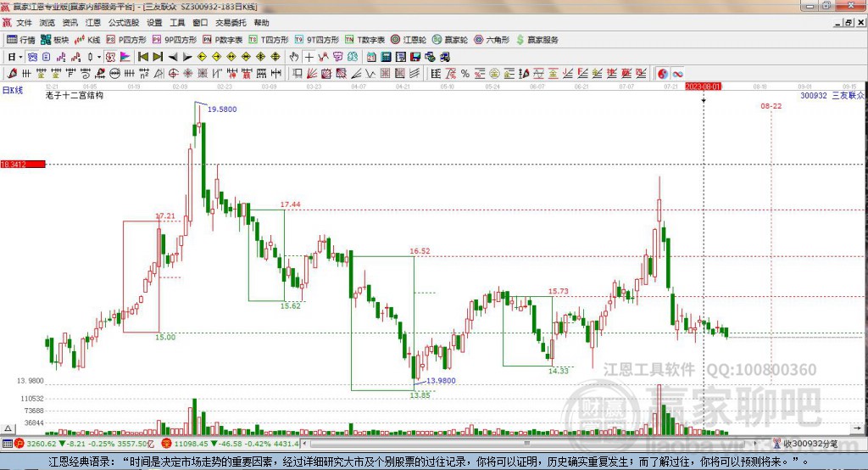Open the calculator icon

coord(386,57)
